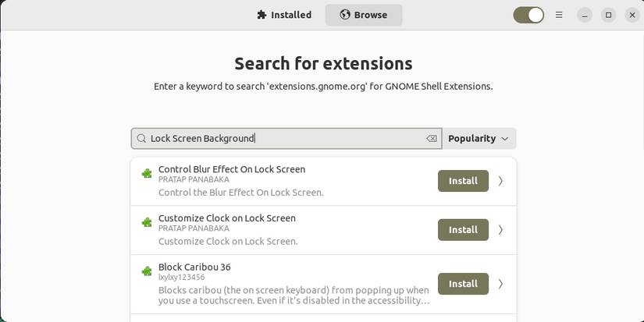Toggle the global extensions switch
Screen dimensions: 644x322
(528, 15)
